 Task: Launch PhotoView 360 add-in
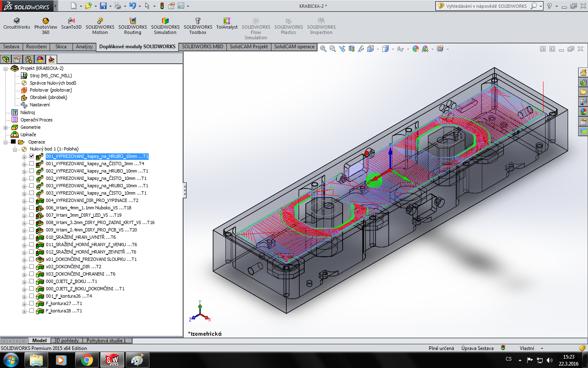tap(46, 26)
